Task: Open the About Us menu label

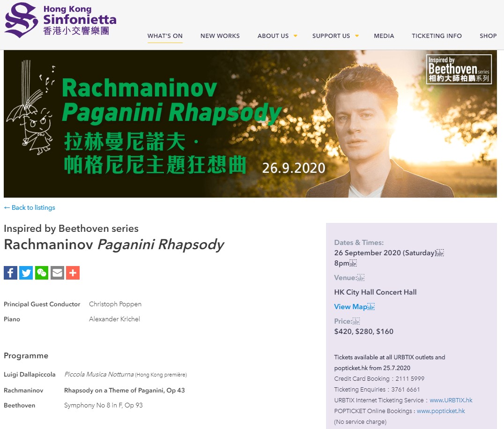Action: coord(273,36)
